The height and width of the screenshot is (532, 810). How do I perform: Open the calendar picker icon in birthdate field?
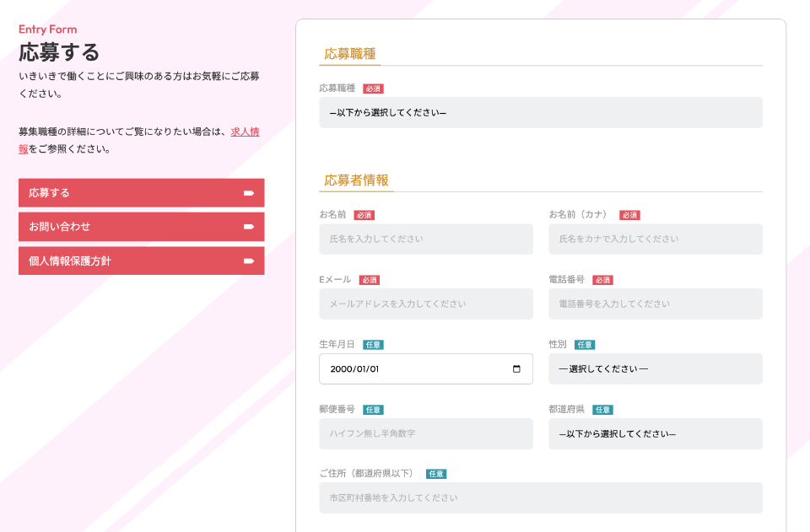[516, 369]
